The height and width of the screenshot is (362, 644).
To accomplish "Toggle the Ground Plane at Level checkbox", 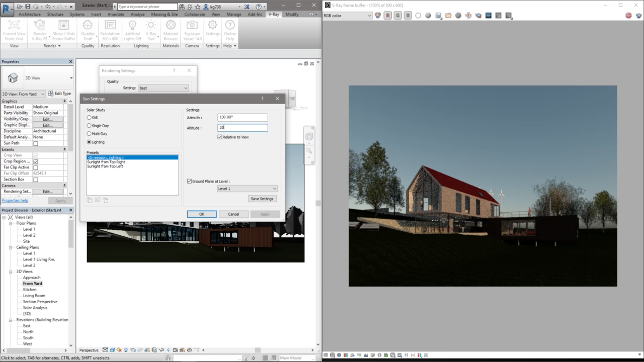I will tap(190, 181).
